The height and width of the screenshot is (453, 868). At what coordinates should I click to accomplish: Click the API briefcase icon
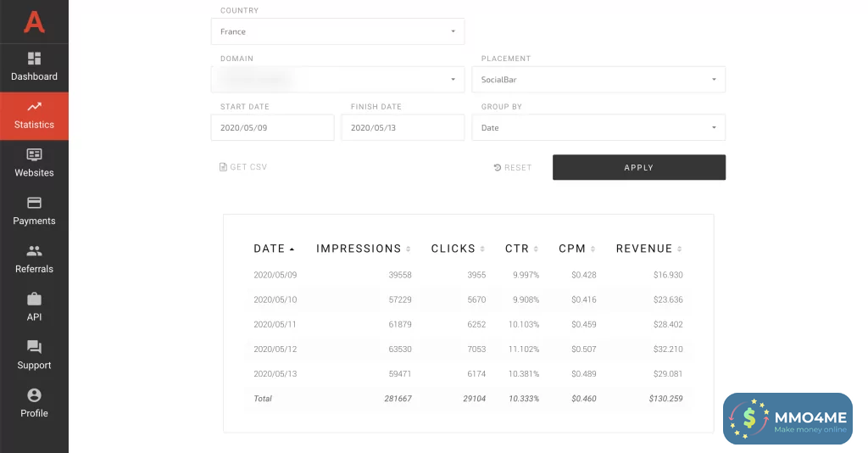click(34, 299)
